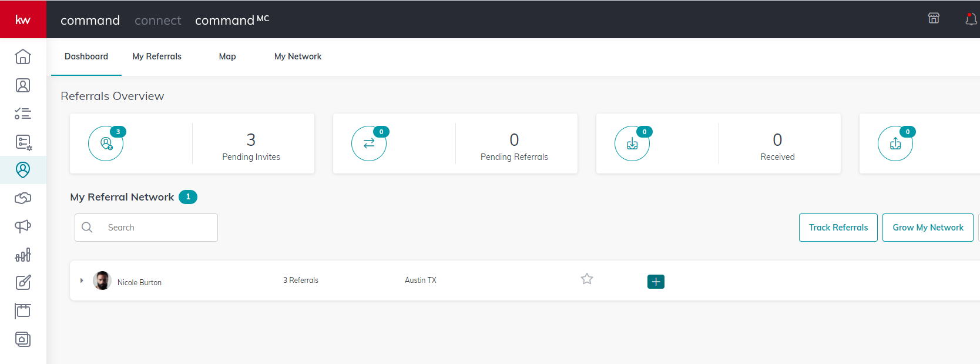Open the Designs edit-pencil icon in sidebar
This screenshot has height=364, width=980.
click(23, 282)
